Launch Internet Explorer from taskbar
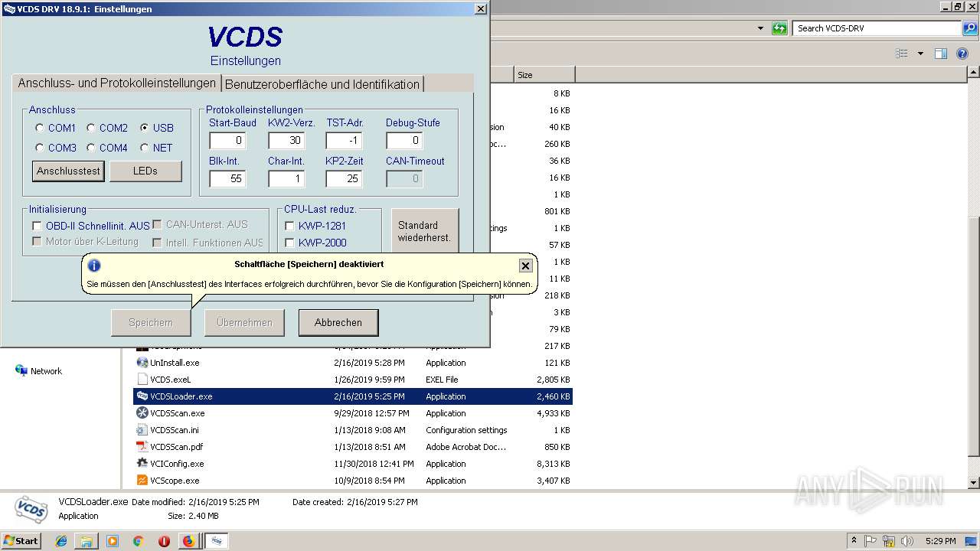 tap(61, 541)
